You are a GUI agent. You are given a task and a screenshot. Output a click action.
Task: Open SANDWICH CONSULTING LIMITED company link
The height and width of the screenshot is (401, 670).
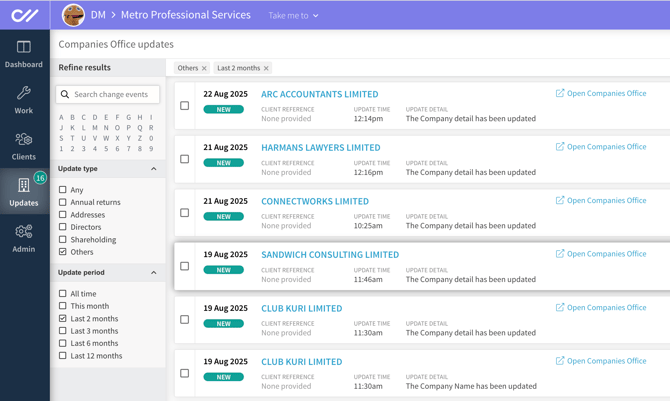tap(330, 255)
